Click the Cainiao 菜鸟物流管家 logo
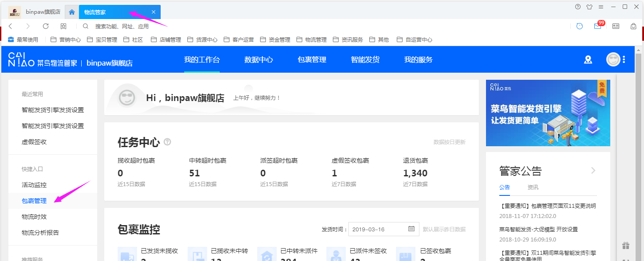644x261 pixels. coord(43,59)
